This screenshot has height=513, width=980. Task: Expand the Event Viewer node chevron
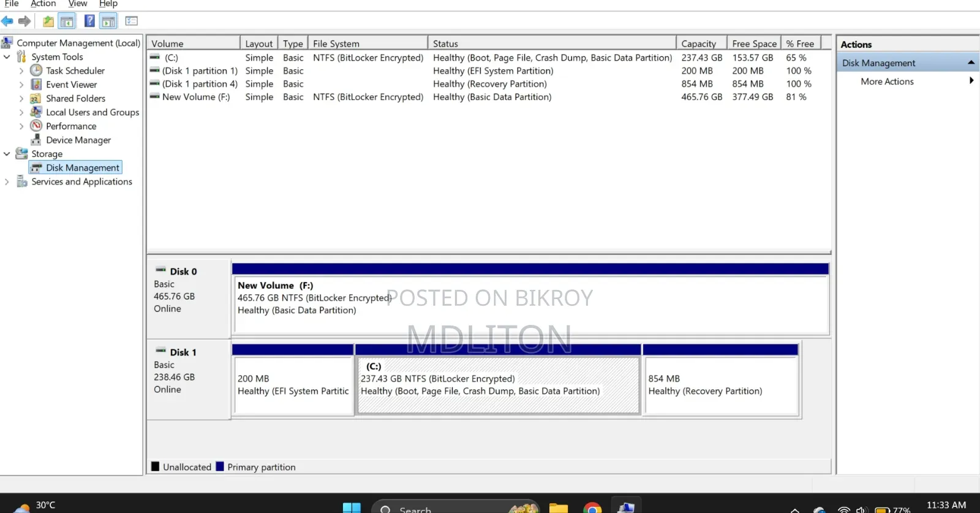(21, 85)
